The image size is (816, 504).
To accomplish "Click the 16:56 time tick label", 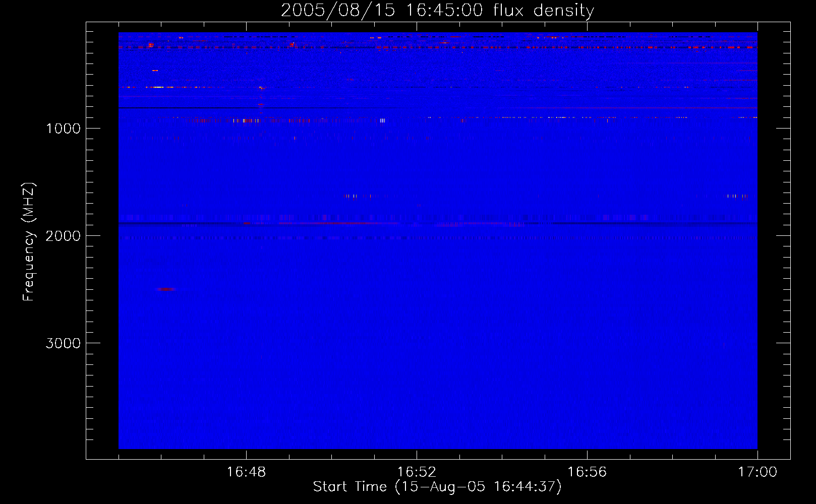I will tap(587, 472).
